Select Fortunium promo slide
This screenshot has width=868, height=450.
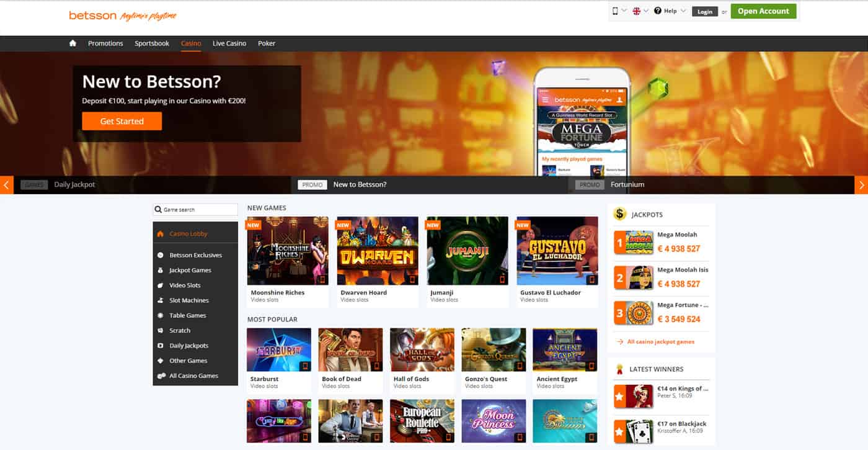point(627,184)
